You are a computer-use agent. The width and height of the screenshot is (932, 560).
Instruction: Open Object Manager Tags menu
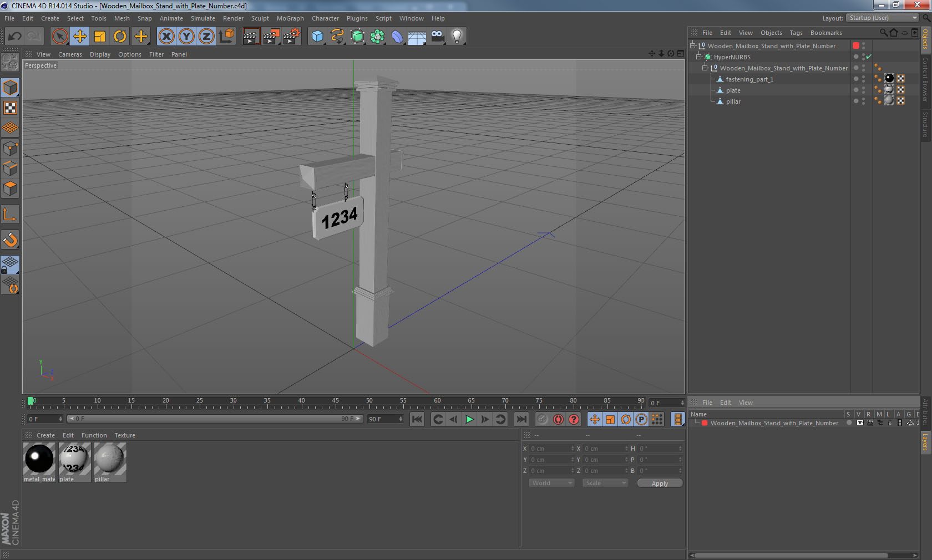click(x=796, y=33)
